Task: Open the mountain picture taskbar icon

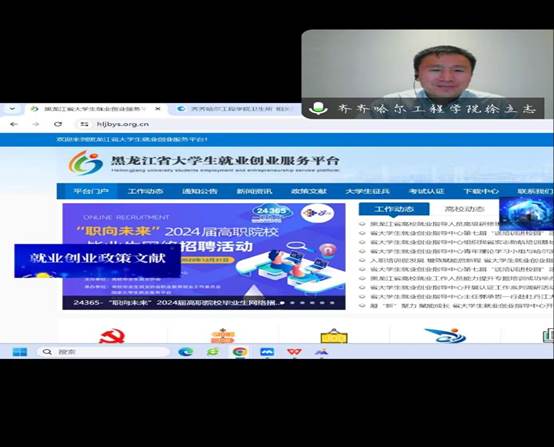Action: pos(322,352)
